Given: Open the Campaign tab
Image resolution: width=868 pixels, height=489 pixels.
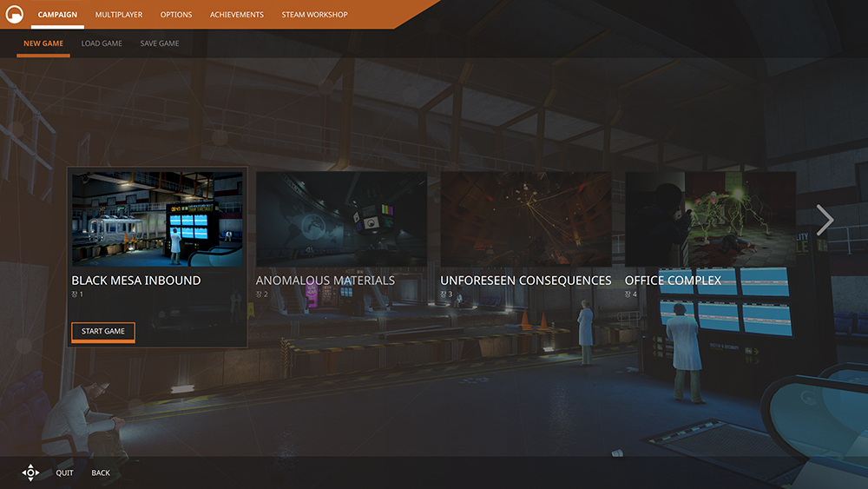Looking at the screenshot, I should coord(57,15).
